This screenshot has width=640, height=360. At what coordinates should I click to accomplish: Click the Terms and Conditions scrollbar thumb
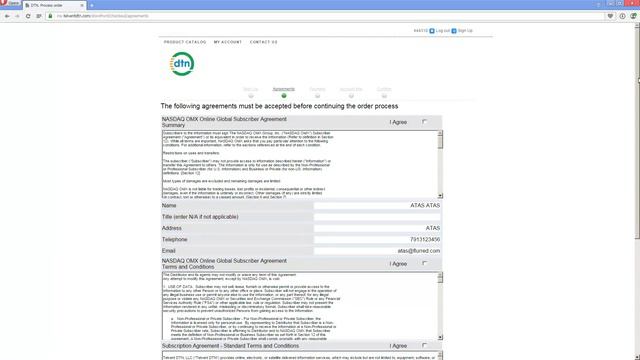click(x=440, y=280)
